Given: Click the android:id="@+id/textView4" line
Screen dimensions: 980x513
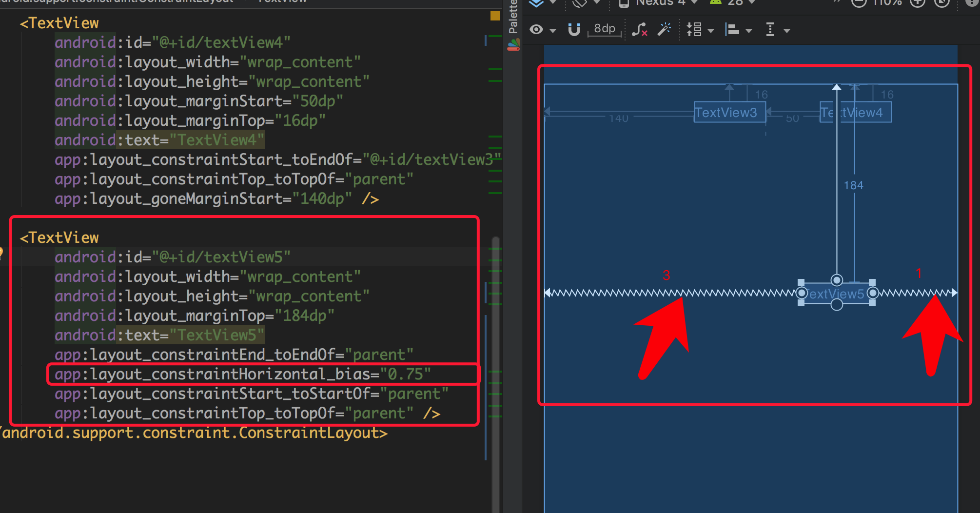Looking at the screenshot, I should tap(173, 42).
